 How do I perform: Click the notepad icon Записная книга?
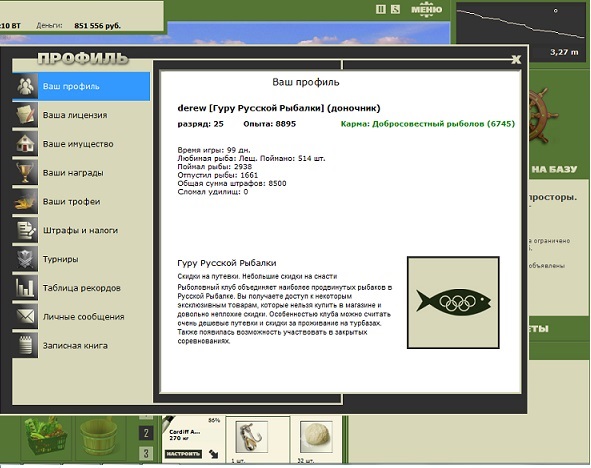click(x=25, y=345)
